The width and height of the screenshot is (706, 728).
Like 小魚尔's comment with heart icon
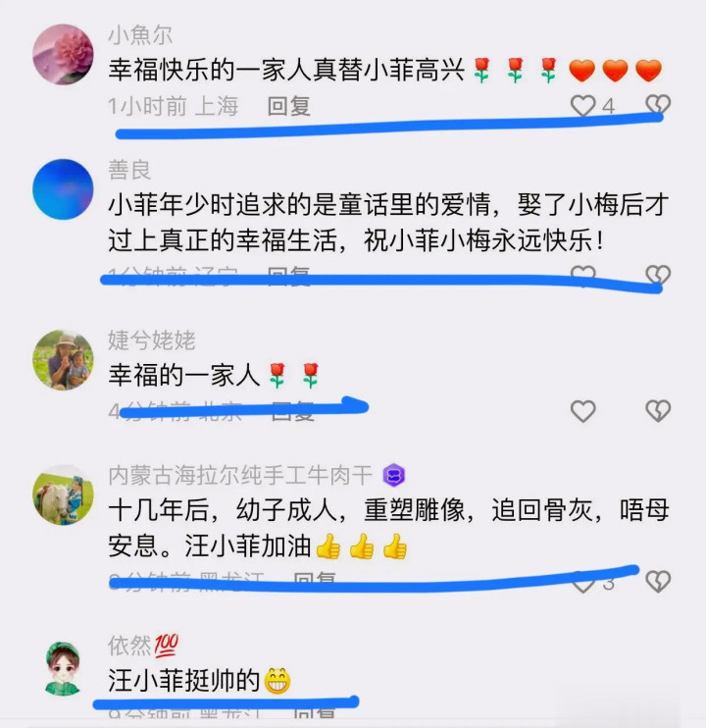582,105
